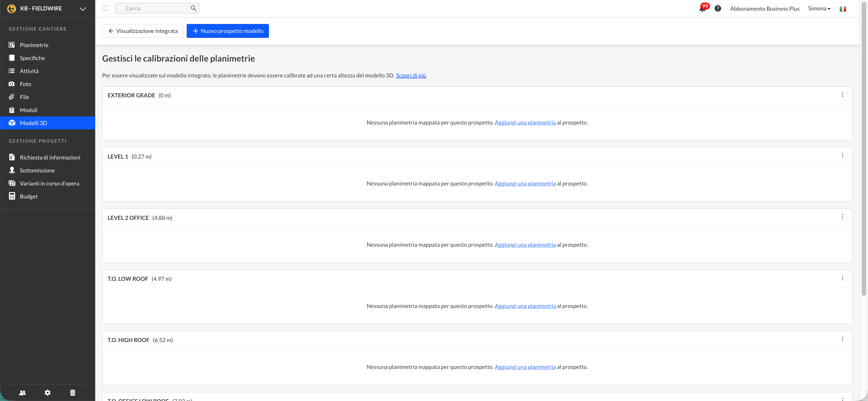Expand the KB - FIELDWIRE project dropdown
Image resolution: width=868 pixels, height=401 pixels.
[83, 9]
